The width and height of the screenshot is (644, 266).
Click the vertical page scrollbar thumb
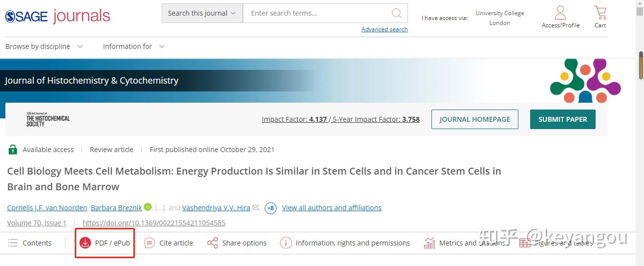tap(640, 65)
